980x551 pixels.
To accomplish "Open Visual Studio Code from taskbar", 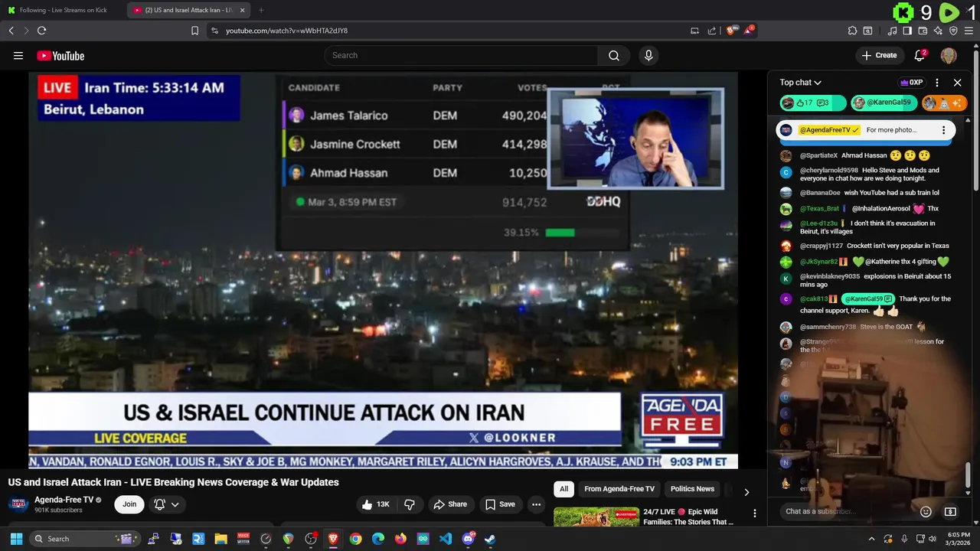I will pos(446,539).
